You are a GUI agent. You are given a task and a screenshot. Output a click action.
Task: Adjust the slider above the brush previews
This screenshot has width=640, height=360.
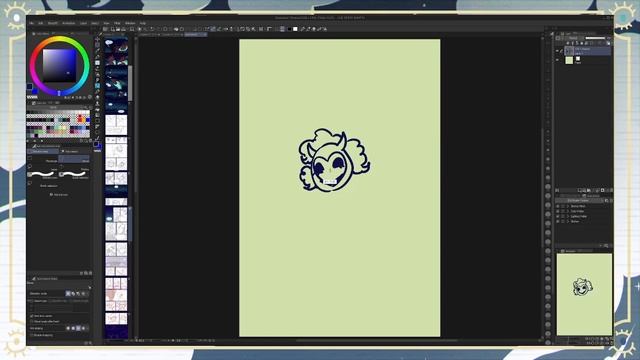74,159
